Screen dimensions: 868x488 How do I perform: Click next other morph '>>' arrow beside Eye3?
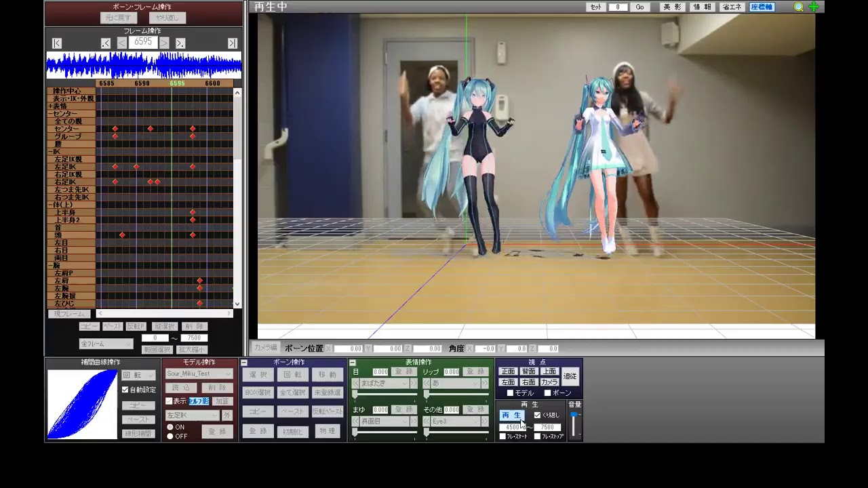(x=485, y=422)
